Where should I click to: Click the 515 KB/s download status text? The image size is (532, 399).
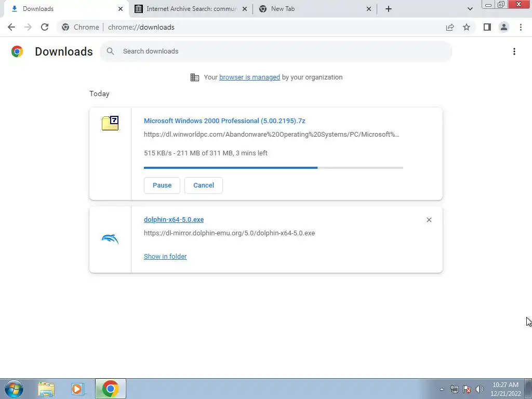[206, 153]
